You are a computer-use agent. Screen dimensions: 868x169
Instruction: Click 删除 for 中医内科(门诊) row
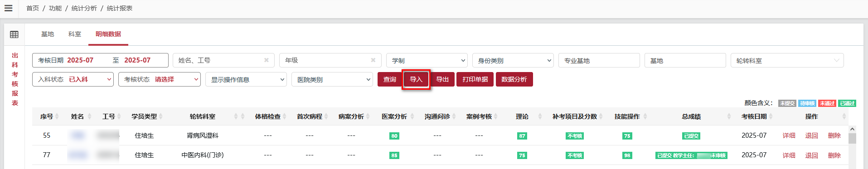tap(834, 155)
